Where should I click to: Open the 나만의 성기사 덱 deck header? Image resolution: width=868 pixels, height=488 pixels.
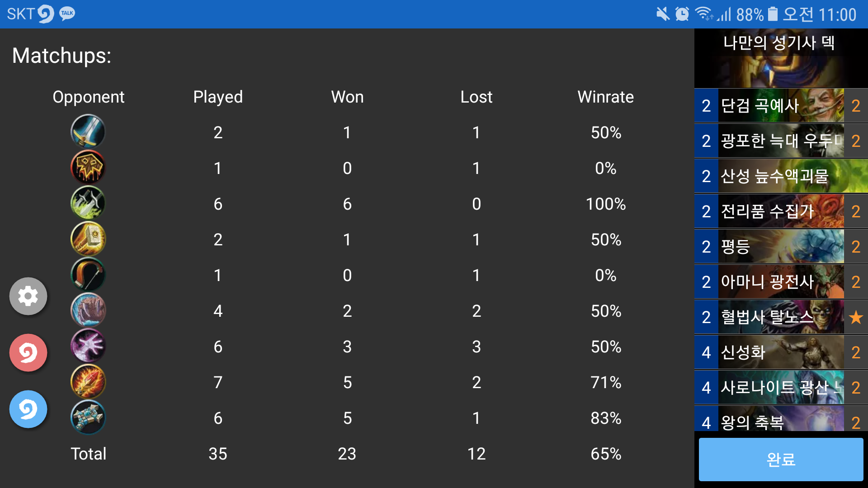point(781,58)
